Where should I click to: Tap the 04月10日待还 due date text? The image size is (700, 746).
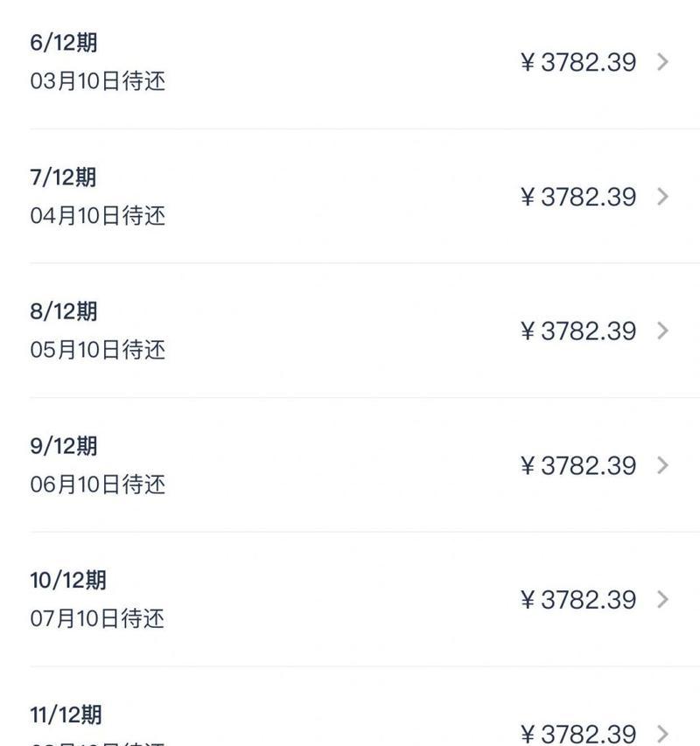click(x=97, y=215)
